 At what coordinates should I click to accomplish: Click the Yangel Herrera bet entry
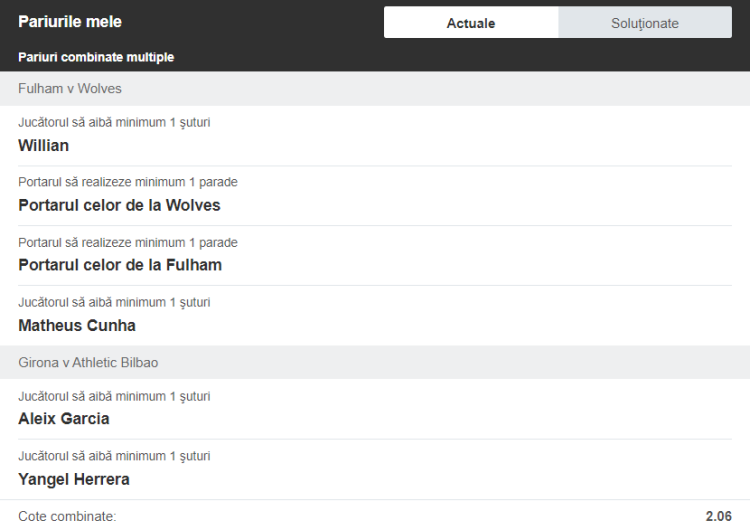(x=74, y=479)
